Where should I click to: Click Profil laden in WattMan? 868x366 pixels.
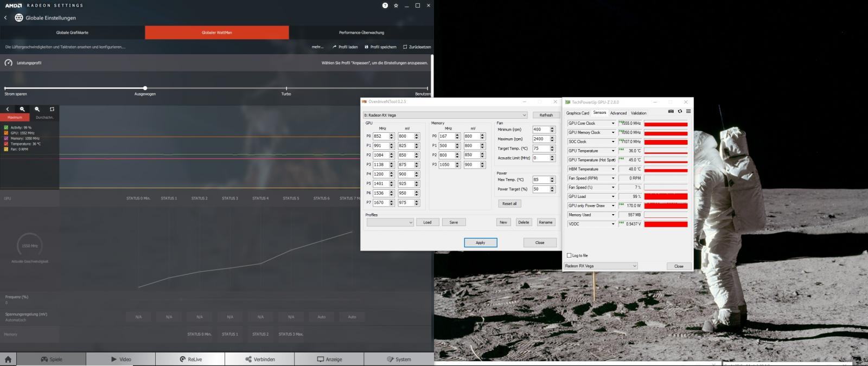[x=345, y=47]
